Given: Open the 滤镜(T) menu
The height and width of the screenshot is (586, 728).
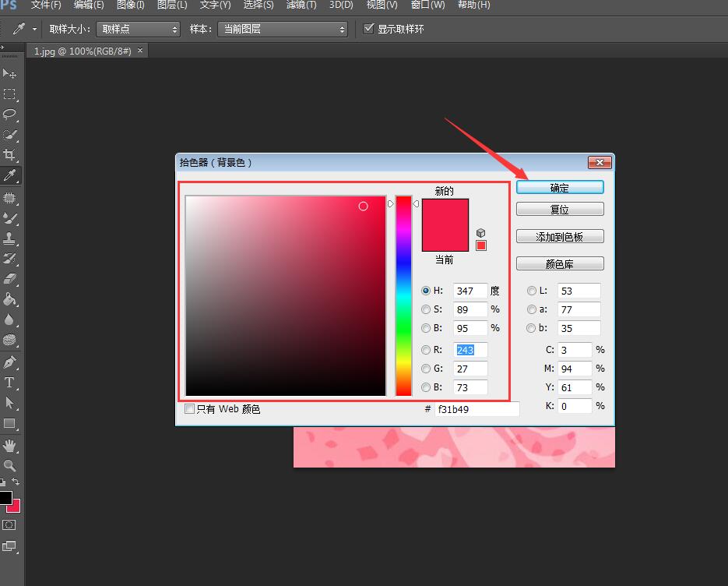Looking at the screenshot, I should point(301,5).
